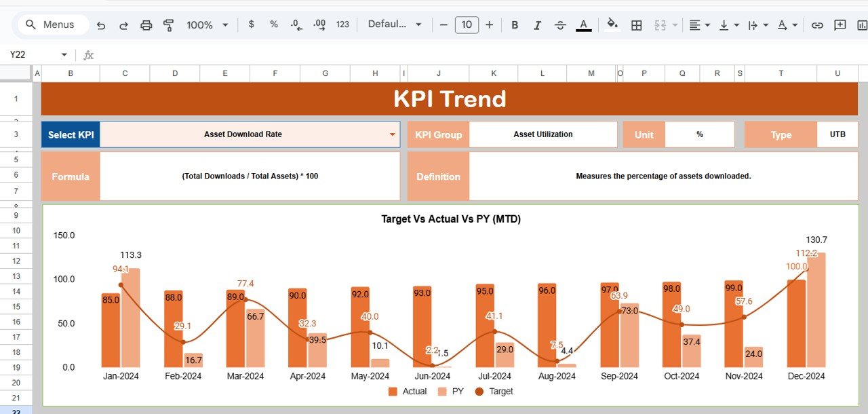Click the Insert comment icon

(x=840, y=24)
